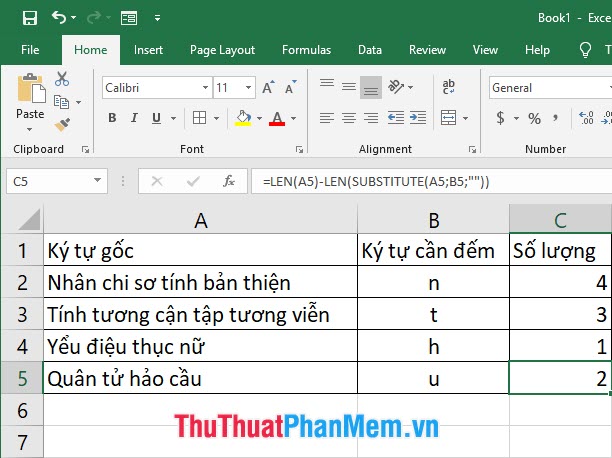
Task: Open the Merge & Center dropdown arrow
Action: 465,118
